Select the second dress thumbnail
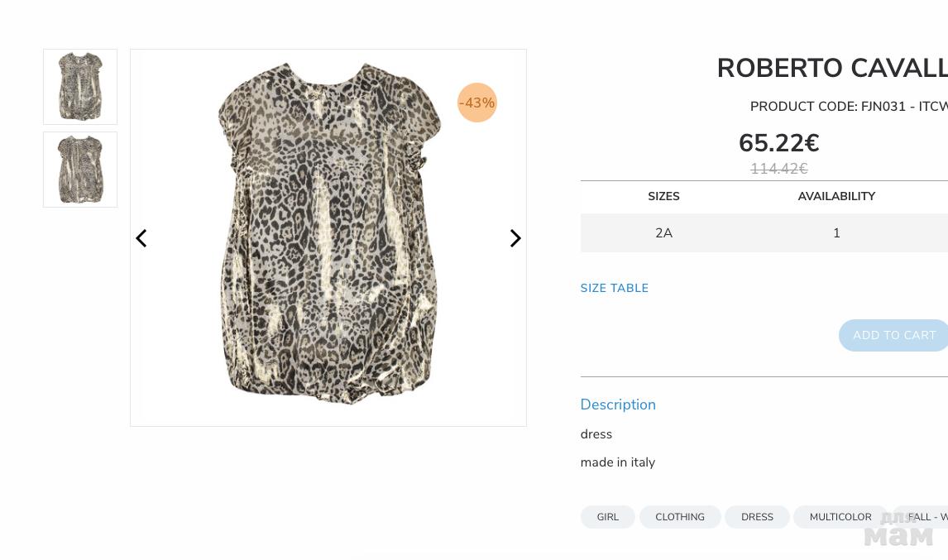 point(80,170)
